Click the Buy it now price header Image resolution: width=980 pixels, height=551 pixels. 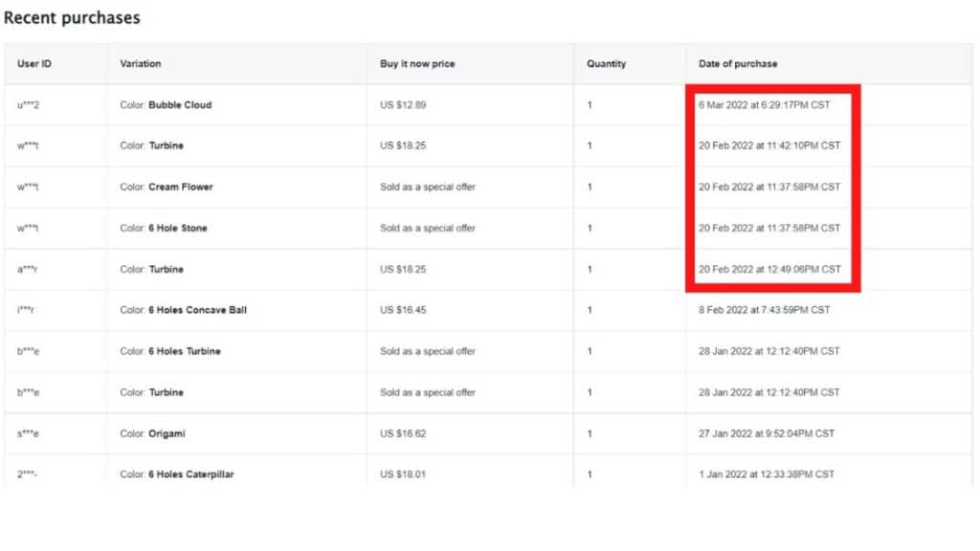click(x=417, y=64)
